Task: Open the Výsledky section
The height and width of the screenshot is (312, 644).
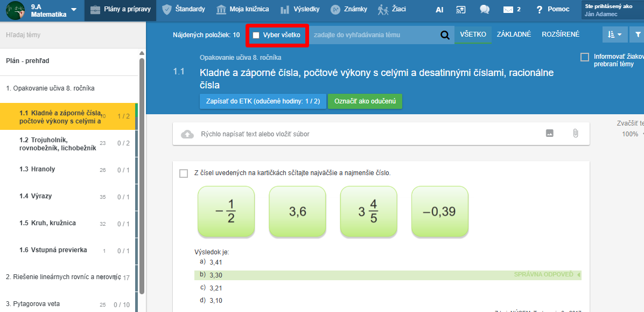Action: (x=300, y=10)
